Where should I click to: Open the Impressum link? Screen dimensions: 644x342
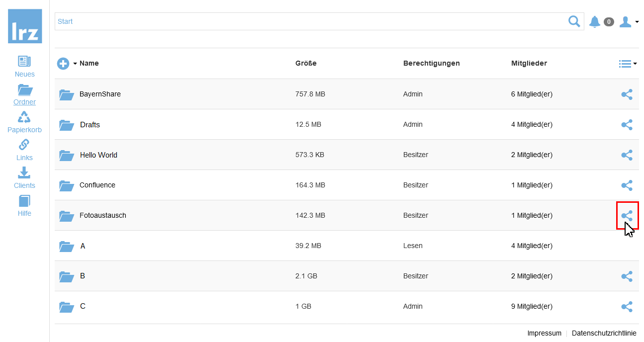coord(544,334)
